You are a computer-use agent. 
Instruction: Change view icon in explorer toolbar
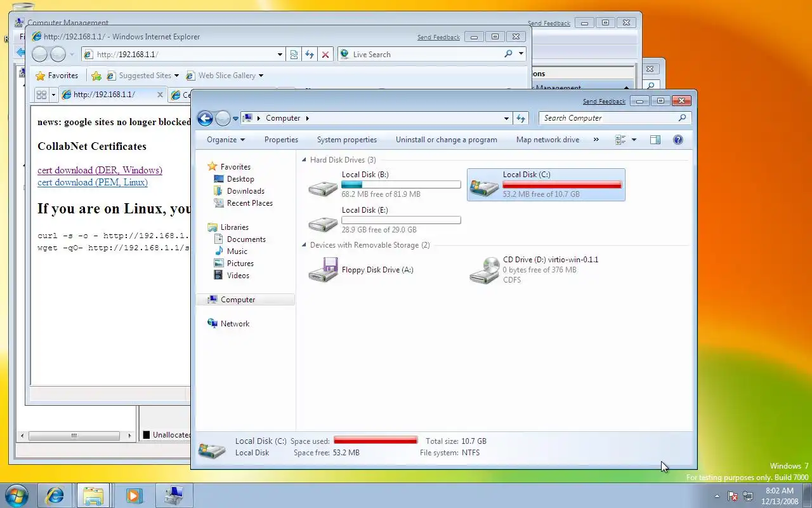[620, 140]
